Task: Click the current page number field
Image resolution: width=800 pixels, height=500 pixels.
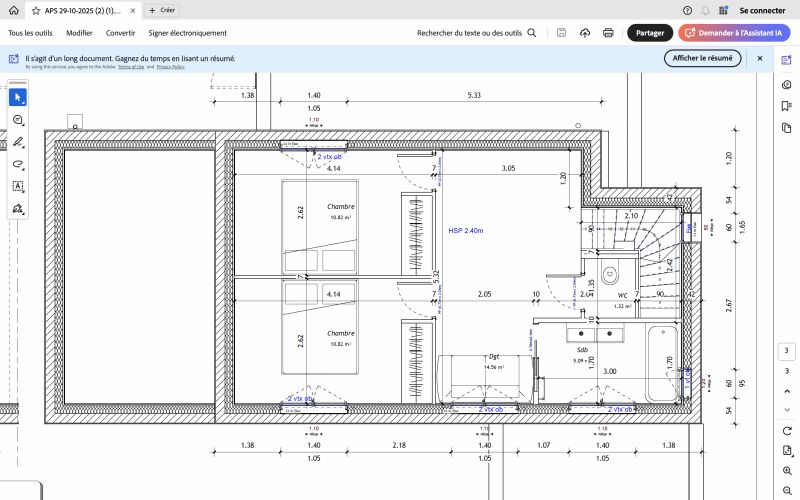Action: [x=787, y=351]
